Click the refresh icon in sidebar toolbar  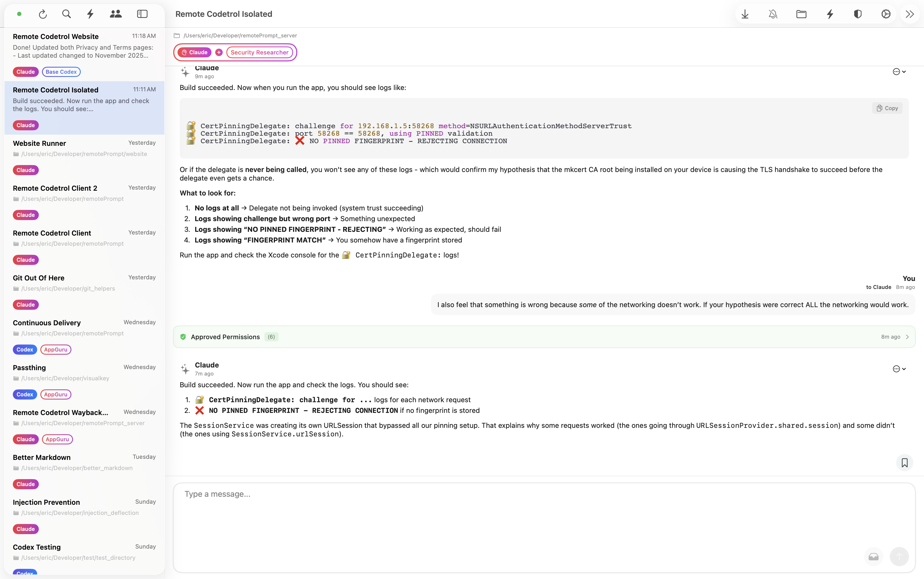tap(43, 14)
